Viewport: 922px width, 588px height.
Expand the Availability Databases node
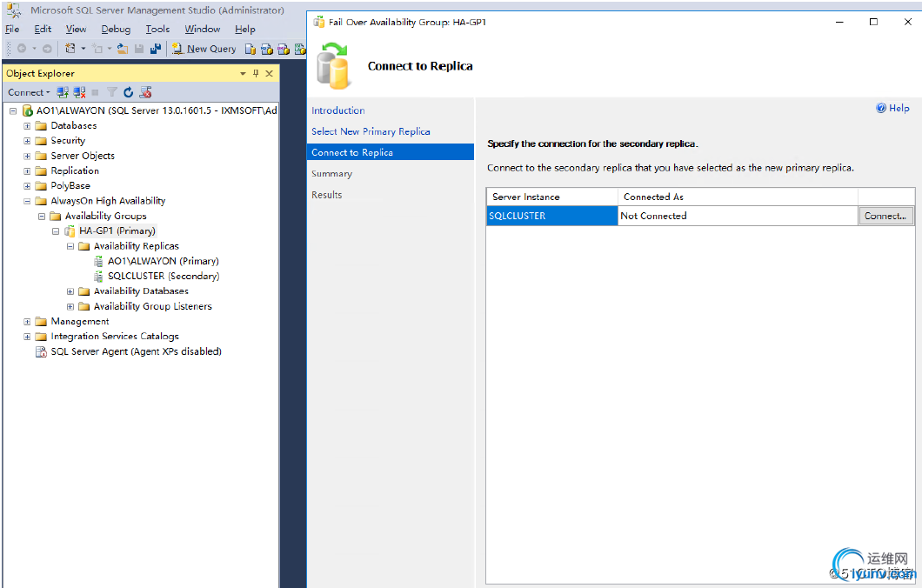click(70, 291)
